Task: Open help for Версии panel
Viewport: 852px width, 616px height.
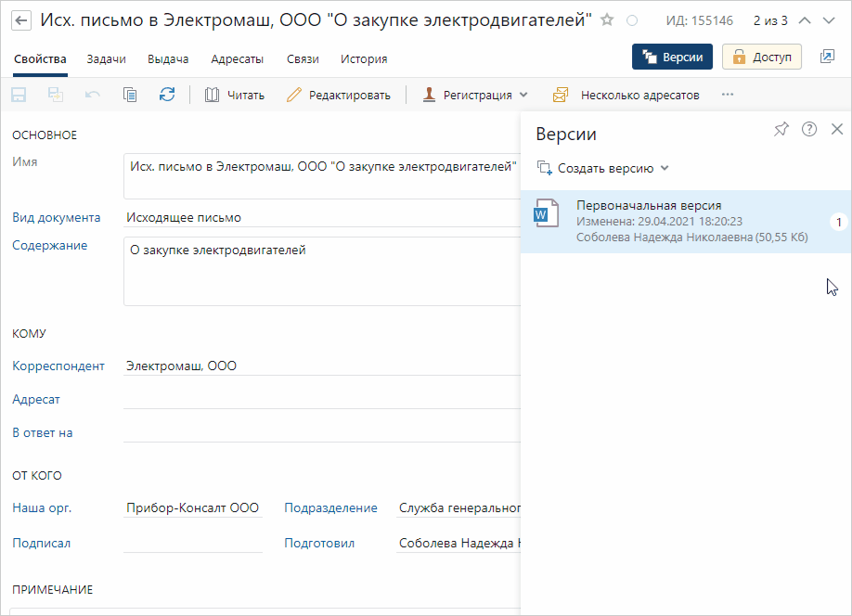Action: click(x=809, y=130)
